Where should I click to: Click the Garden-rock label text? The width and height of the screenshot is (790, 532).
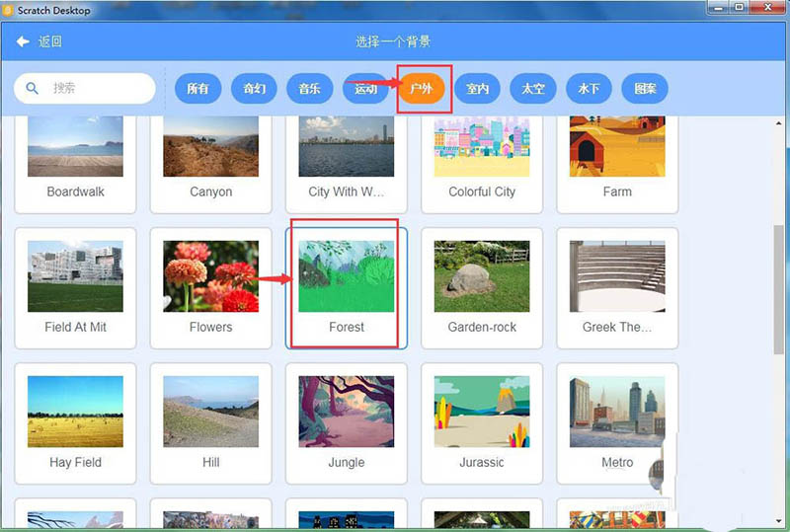[482, 327]
